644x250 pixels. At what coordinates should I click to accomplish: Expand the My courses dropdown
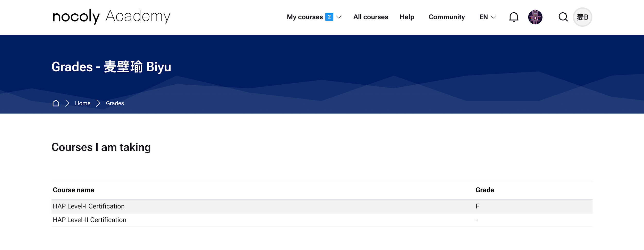[314, 17]
